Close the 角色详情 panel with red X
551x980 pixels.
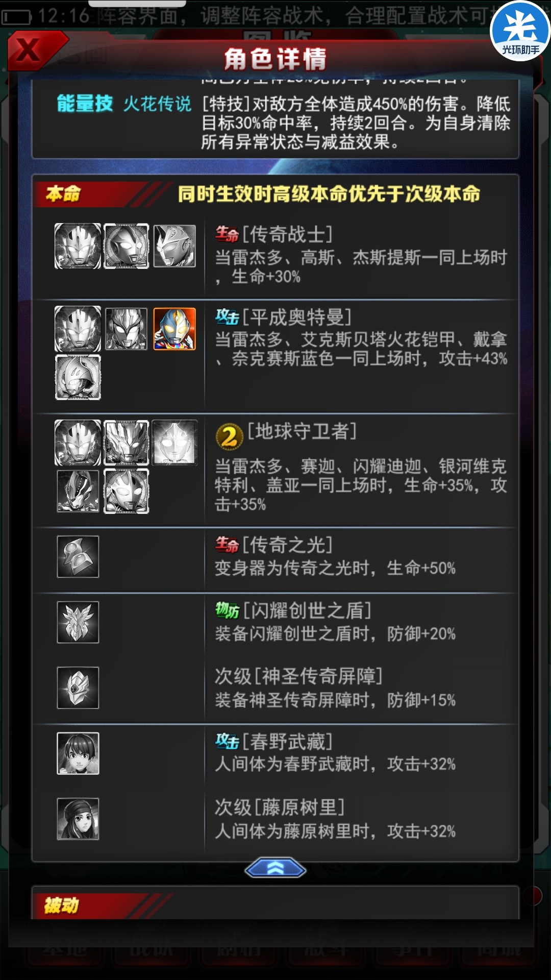click(x=36, y=51)
